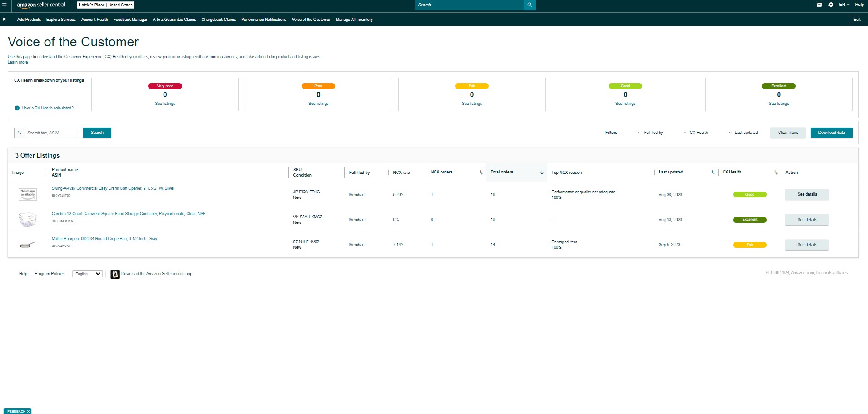Open the mail messages icon
The height and width of the screenshot is (414, 868).
[819, 5]
